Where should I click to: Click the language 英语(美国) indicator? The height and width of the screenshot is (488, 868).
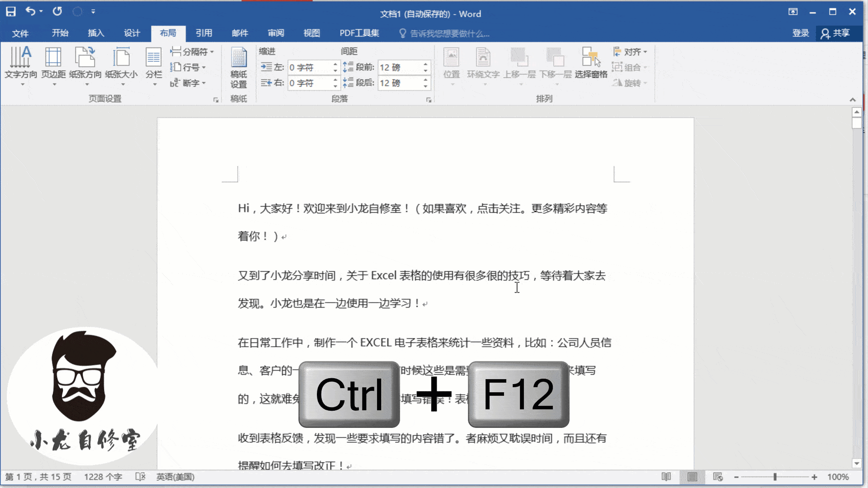(x=175, y=477)
